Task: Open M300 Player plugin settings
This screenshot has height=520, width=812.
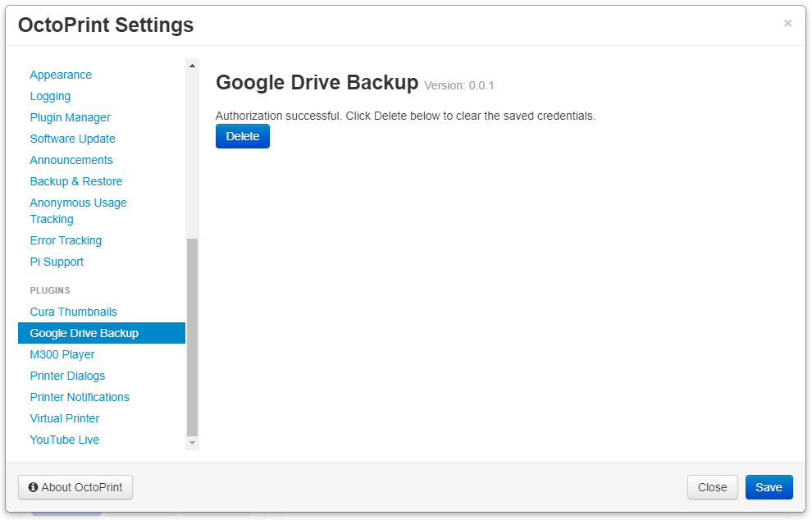Action: click(x=62, y=354)
